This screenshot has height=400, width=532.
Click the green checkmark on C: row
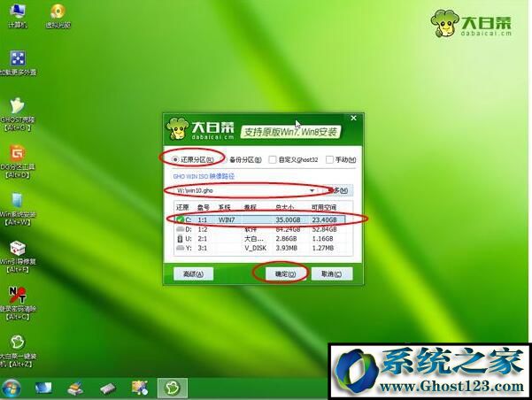click(180, 219)
